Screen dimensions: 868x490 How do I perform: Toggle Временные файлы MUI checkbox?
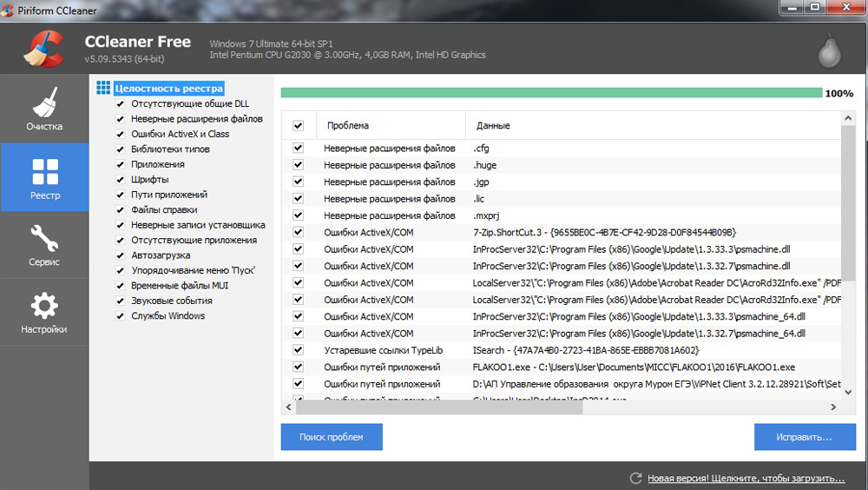coord(120,286)
